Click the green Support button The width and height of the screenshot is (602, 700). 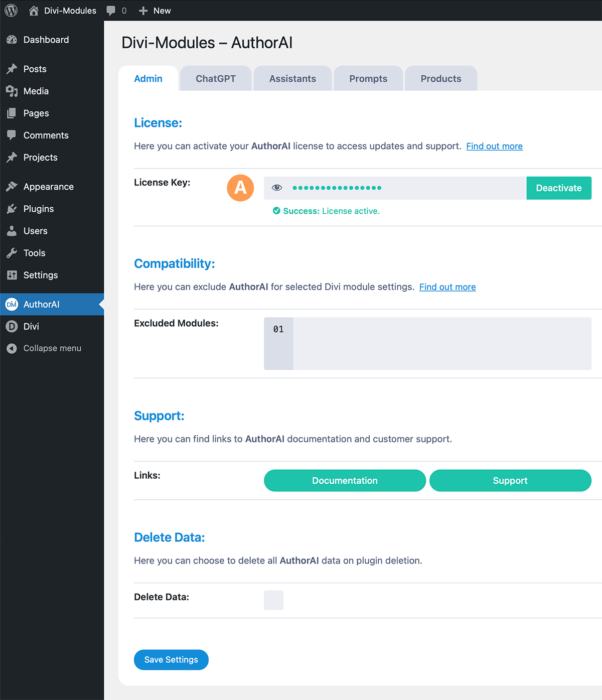(x=510, y=481)
